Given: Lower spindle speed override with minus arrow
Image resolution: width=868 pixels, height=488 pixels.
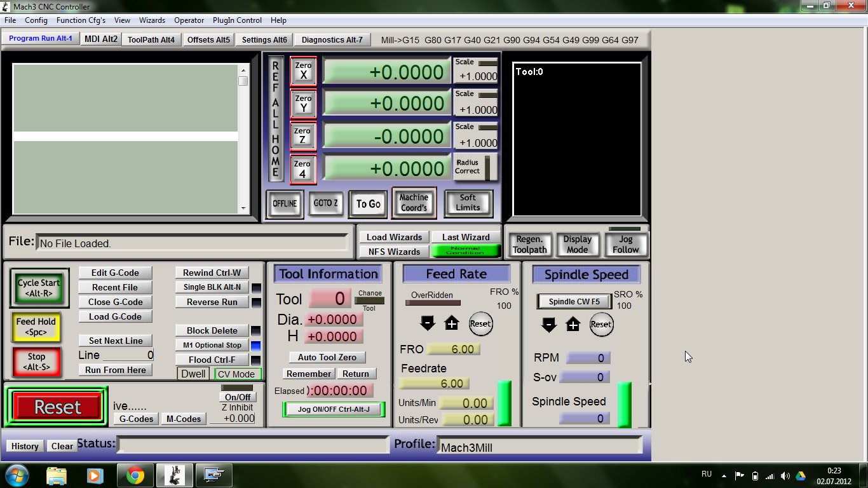Looking at the screenshot, I should tap(549, 325).
